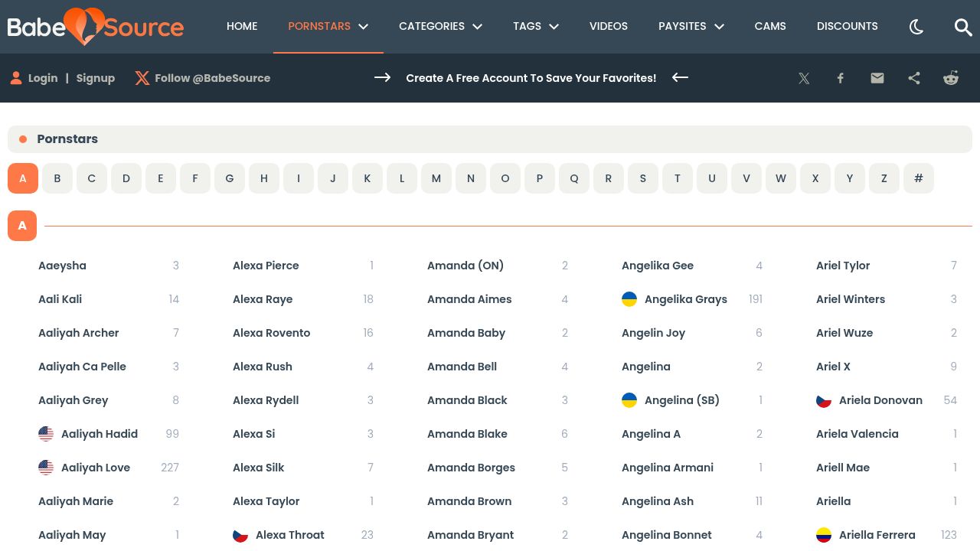The height and width of the screenshot is (551, 980).
Task: Click the Signup link
Action: (x=96, y=78)
